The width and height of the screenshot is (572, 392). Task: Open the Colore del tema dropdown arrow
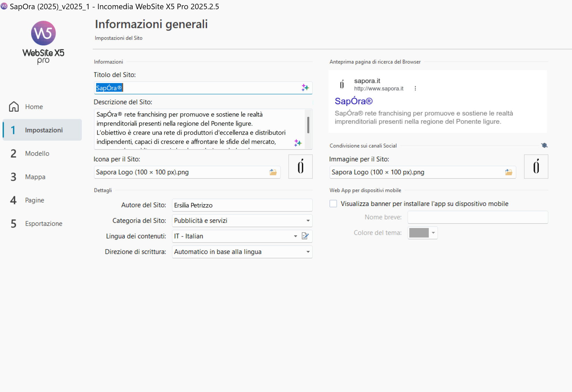(x=433, y=233)
